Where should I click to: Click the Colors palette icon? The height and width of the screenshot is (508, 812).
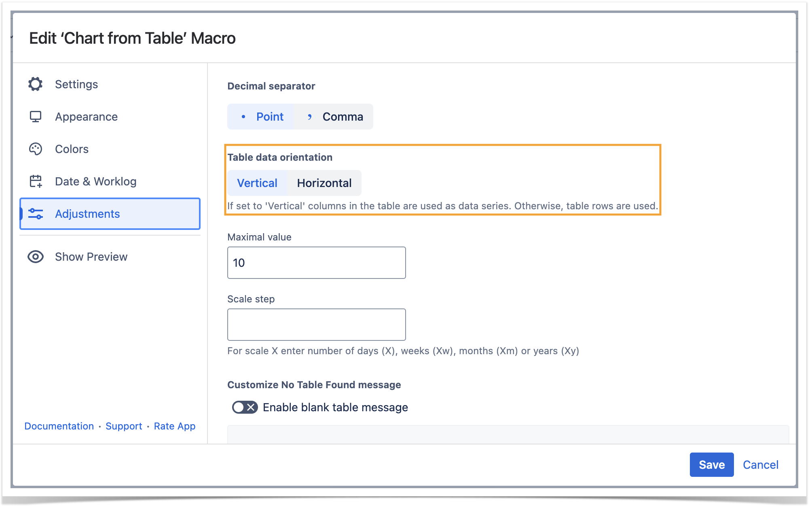(x=36, y=149)
